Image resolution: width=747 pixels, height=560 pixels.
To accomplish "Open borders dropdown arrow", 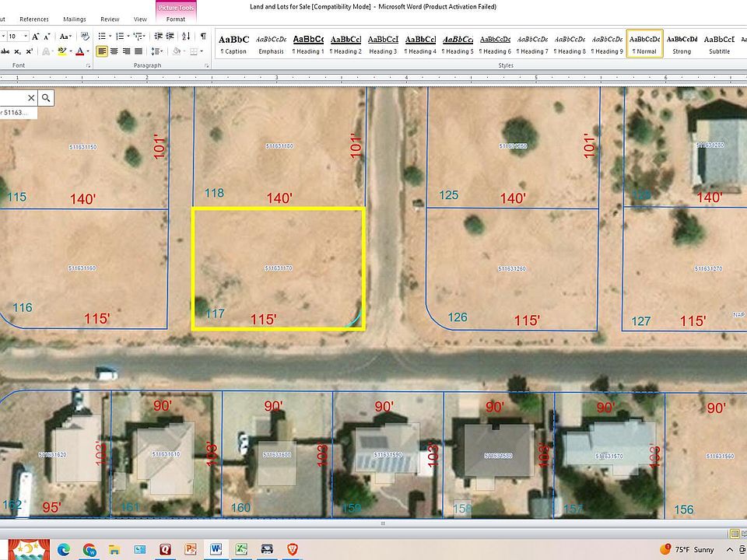I will click(x=202, y=51).
